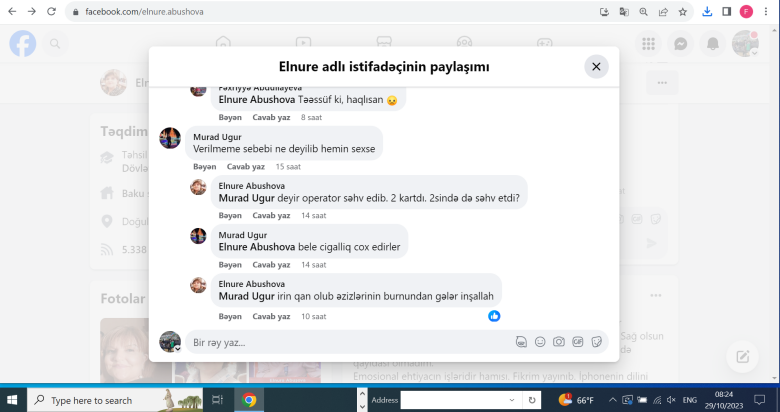Insert a GIF in the comment
The image size is (780, 412).
[x=578, y=342]
